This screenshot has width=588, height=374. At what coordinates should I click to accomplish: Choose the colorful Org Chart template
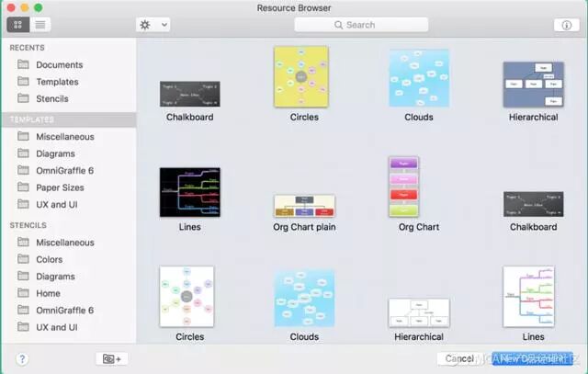404,187
